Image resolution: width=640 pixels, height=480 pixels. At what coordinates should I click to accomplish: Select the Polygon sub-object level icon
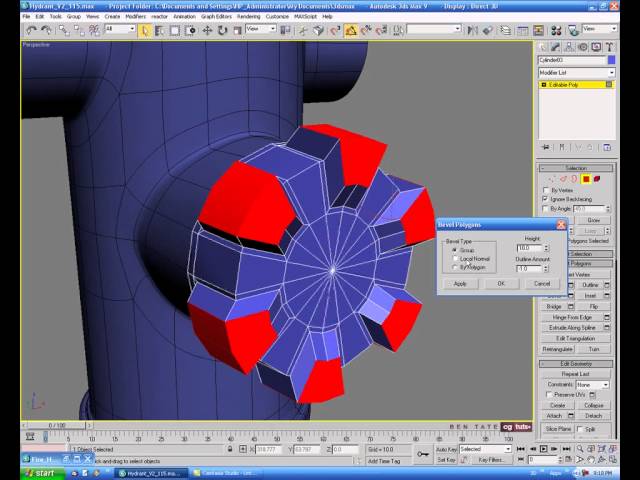pos(587,179)
